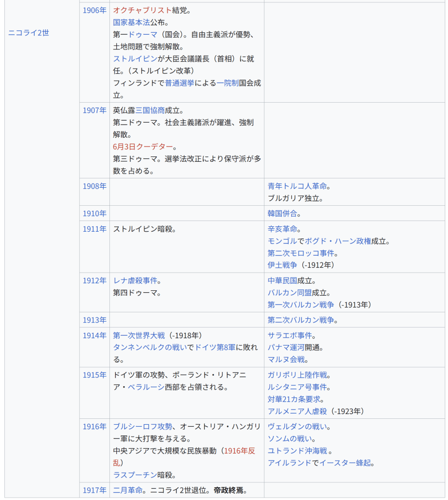The image size is (448, 500).
Task: Open the ニコライ2世 link
Action: click(x=29, y=33)
